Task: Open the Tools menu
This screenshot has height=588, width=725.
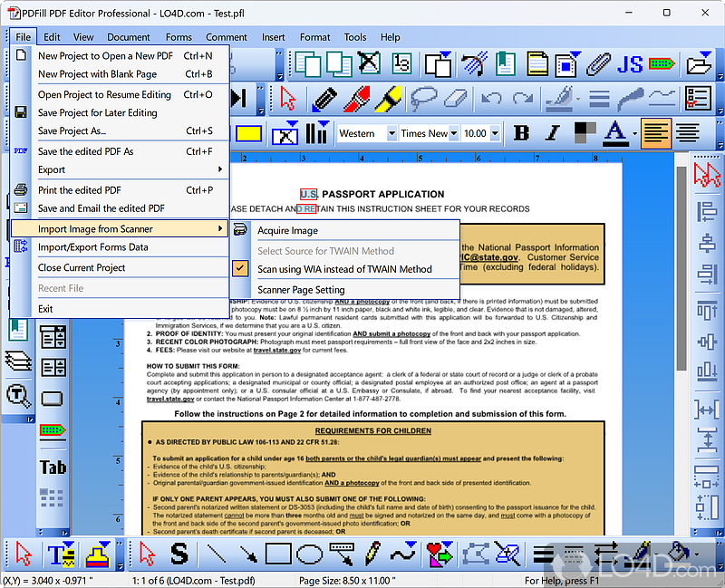Action: pyautogui.click(x=355, y=37)
